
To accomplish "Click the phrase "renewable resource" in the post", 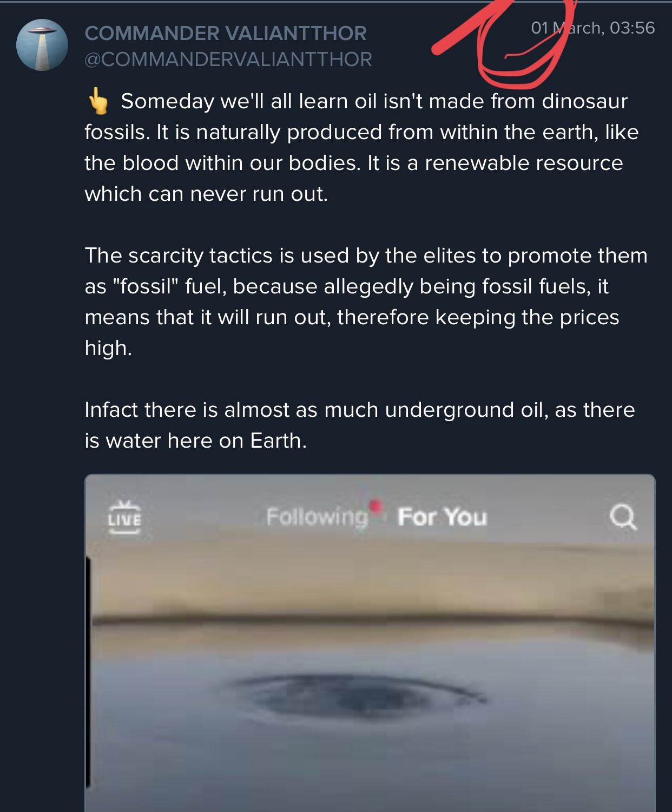I will click(x=523, y=163).
